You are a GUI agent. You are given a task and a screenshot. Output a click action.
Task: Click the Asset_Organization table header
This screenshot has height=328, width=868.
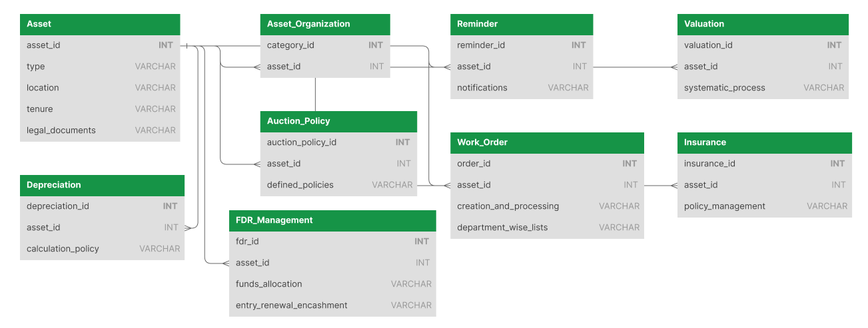coord(325,24)
